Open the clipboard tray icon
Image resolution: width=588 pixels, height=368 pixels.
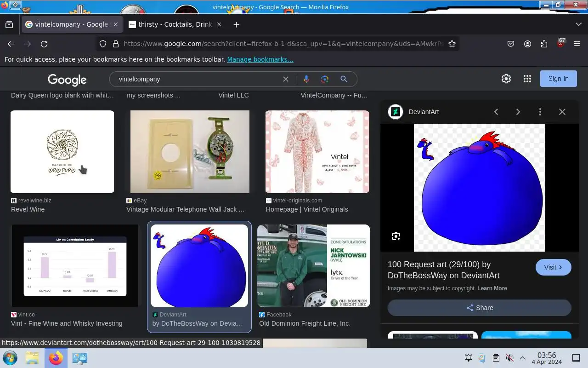click(x=496, y=358)
